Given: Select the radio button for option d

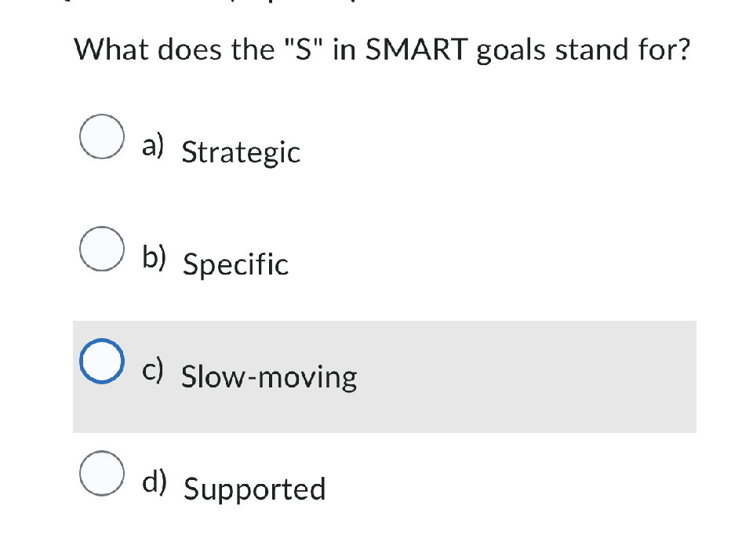Looking at the screenshot, I should pyautogui.click(x=100, y=472).
